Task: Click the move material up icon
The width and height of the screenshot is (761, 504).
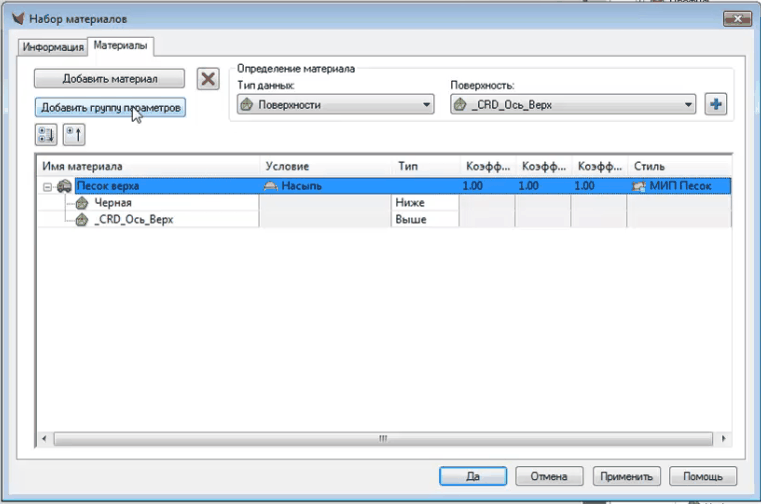Action: click(x=72, y=134)
